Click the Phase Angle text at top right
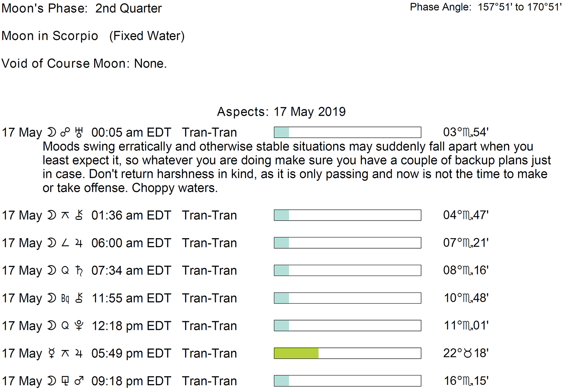 pyautogui.click(x=486, y=7)
